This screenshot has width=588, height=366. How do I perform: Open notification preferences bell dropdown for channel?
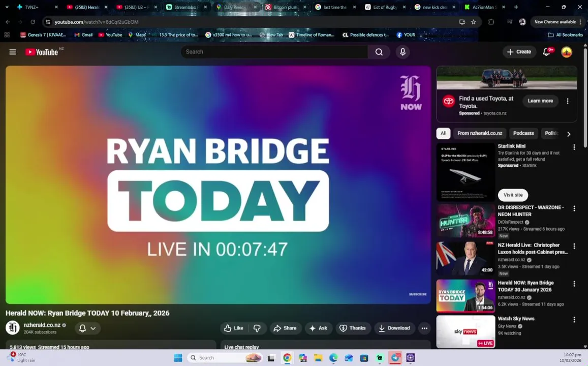87,328
